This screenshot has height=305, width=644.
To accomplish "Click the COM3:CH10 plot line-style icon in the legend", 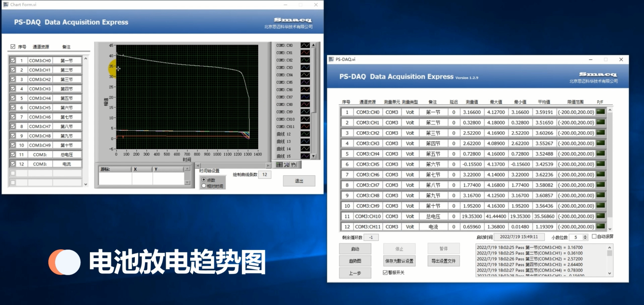I will pyautogui.click(x=305, y=119).
